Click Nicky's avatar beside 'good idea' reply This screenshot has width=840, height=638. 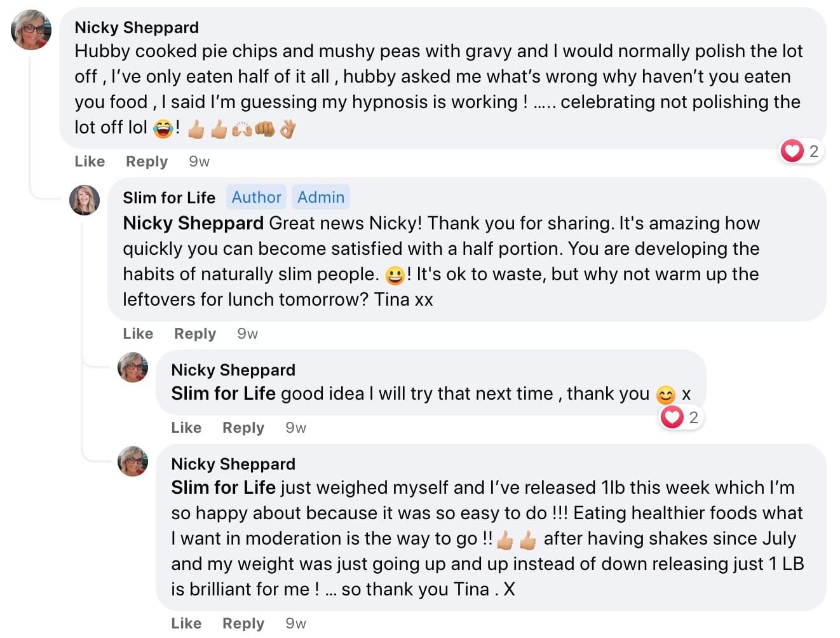(x=133, y=367)
